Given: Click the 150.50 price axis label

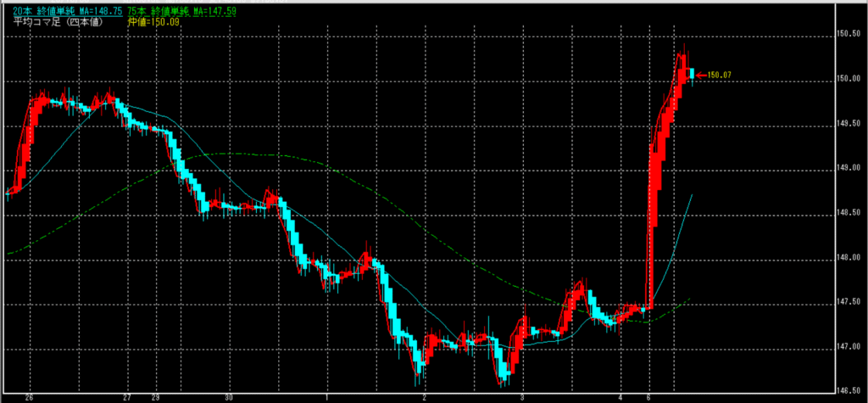Looking at the screenshot, I should [x=848, y=35].
